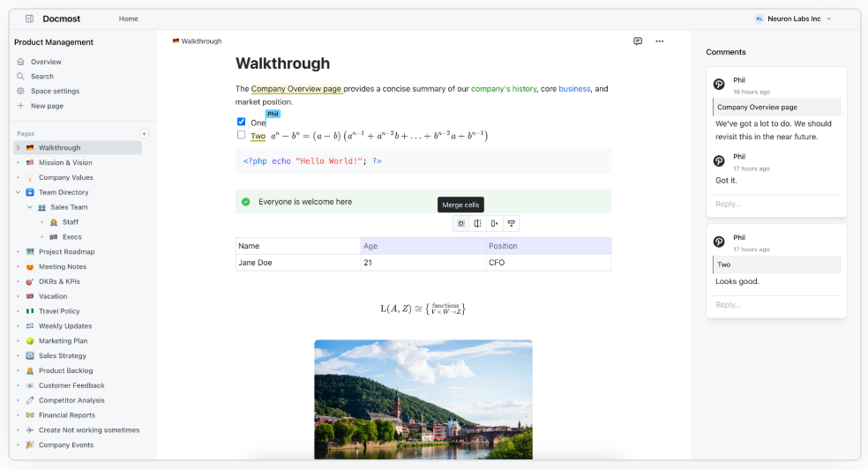The image size is (868, 470).
Task: Click the checkered flag icon for Execs
Action: (54, 237)
